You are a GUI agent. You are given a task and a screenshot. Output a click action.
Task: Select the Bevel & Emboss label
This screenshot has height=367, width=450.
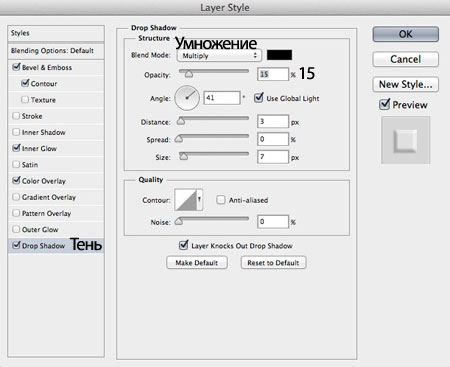point(47,67)
